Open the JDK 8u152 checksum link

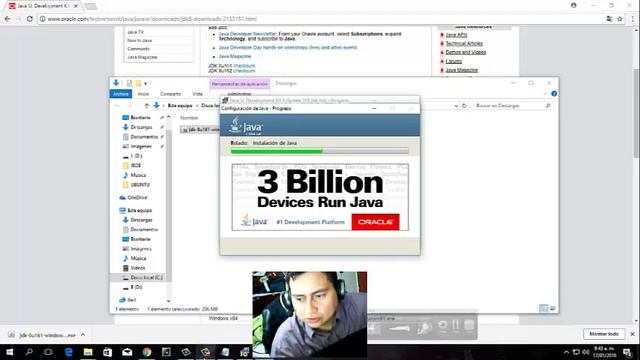[x=244, y=71]
